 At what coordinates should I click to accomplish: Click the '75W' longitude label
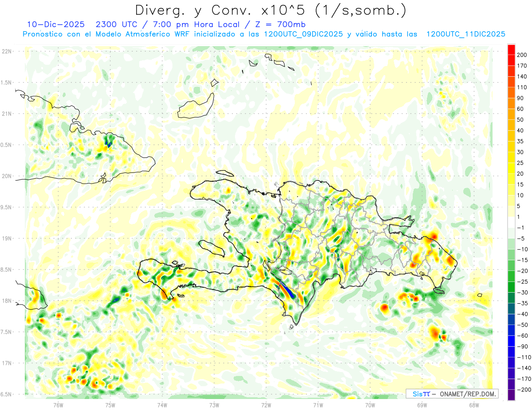[x=110, y=405]
